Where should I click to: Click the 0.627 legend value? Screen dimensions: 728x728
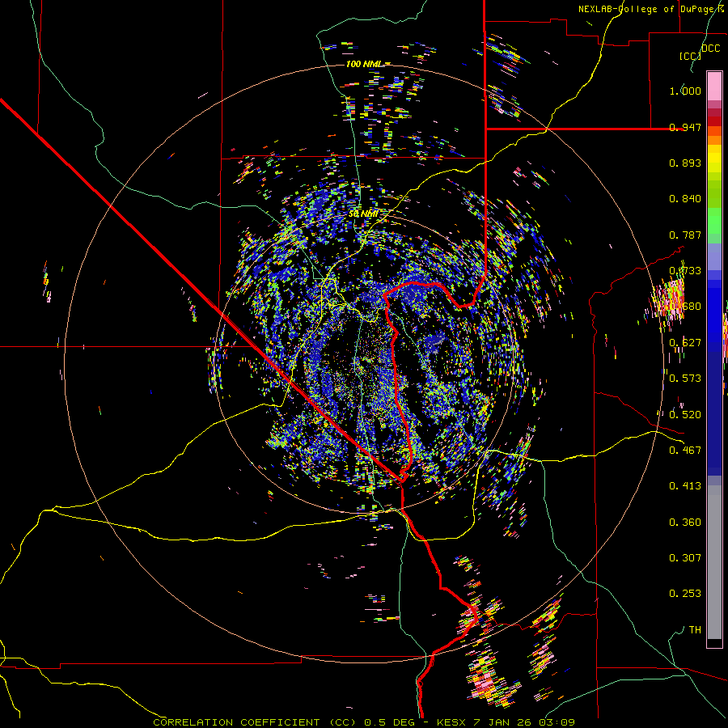pos(685,343)
